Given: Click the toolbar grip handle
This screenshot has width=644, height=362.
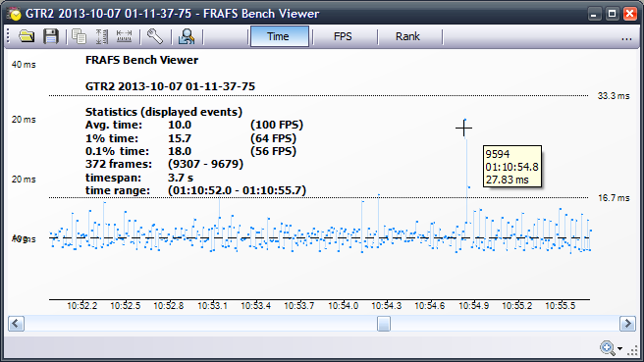Looking at the screenshot, I should point(8,36).
